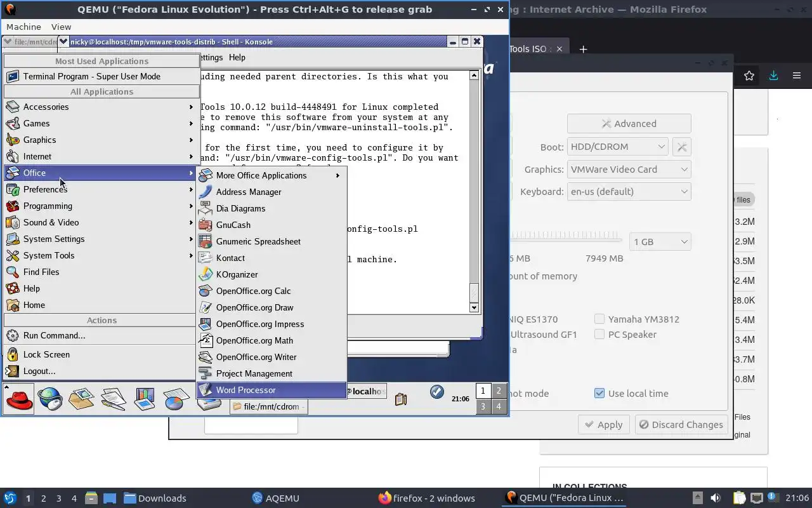Viewport: 812px width, 508px height.
Task: Launch OpenOffice.org Math
Action: [272, 340]
